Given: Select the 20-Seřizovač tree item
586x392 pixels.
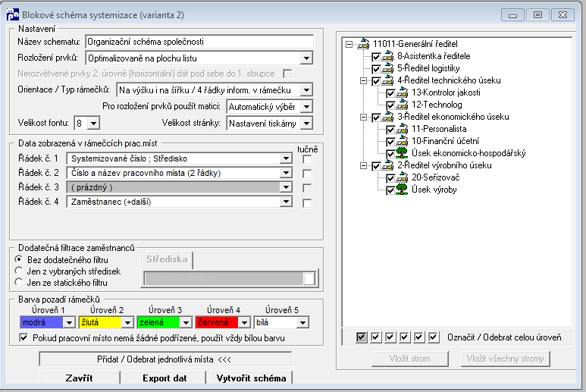Looking at the screenshot, I should [435, 177].
